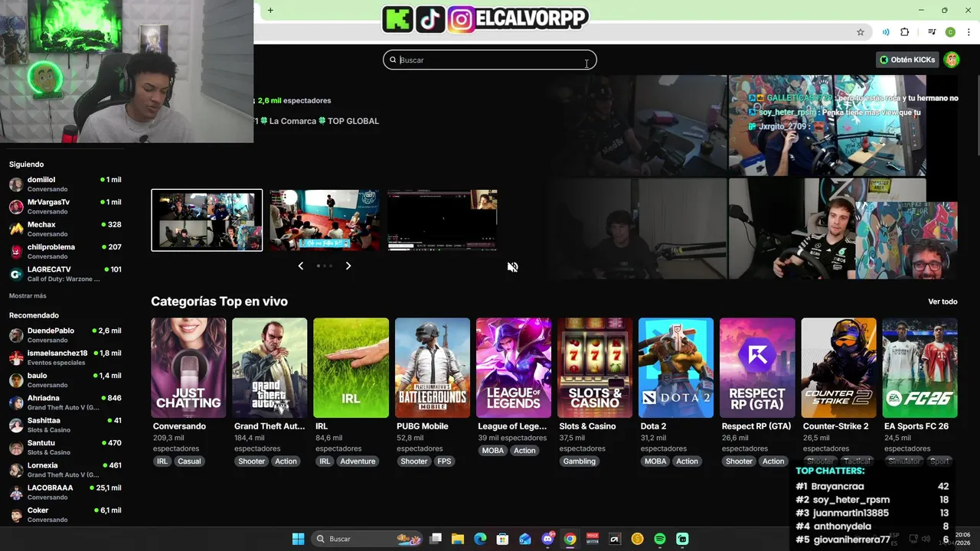Click the Windows taskbar search box
Image resolution: width=980 pixels, height=551 pixels.
[x=368, y=539]
